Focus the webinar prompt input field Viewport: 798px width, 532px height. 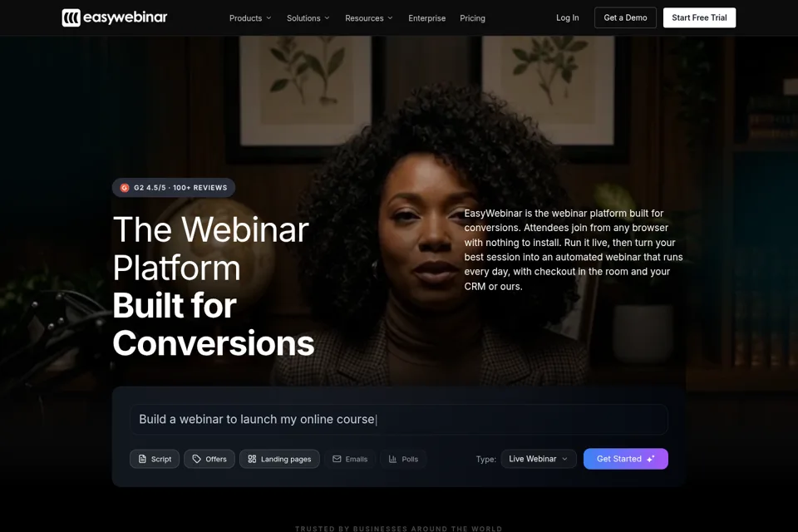pos(399,420)
